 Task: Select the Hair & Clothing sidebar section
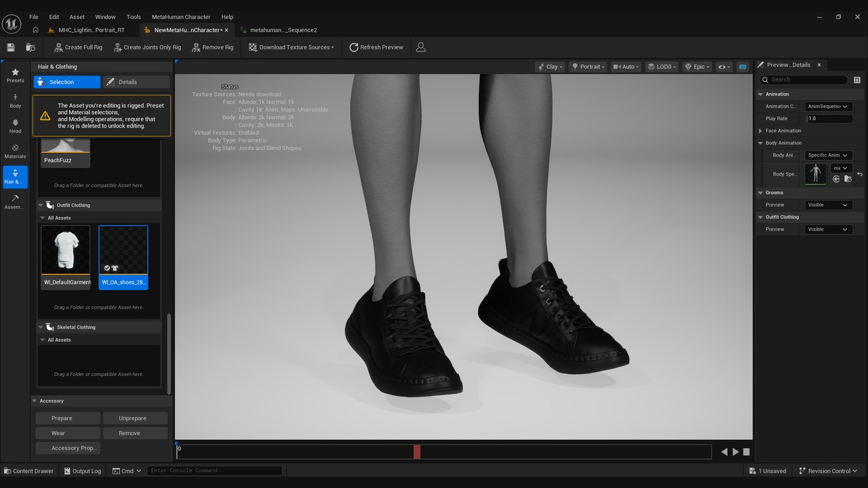coord(15,176)
